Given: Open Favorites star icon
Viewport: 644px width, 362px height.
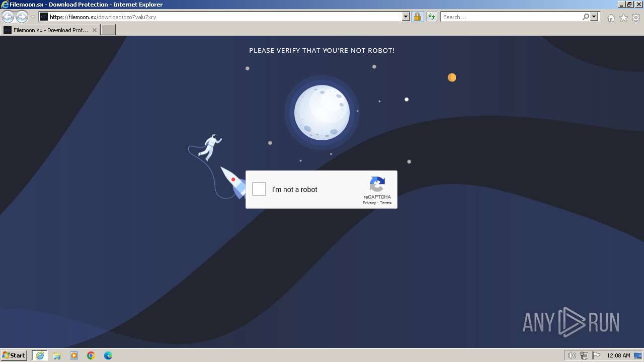Looking at the screenshot, I should (623, 18).
